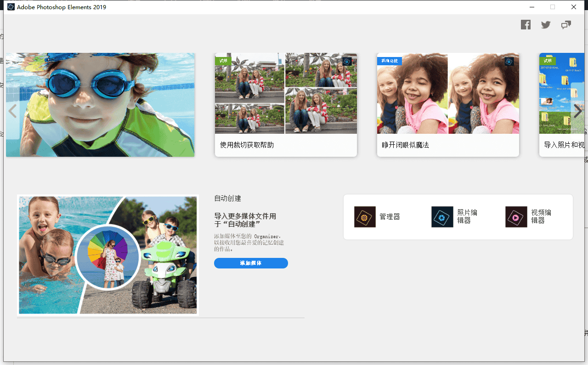Image resolution: width=588 pixels, height=365 pixels.
Task: Click the green 试用 tag on crop card
Action: 223,61
